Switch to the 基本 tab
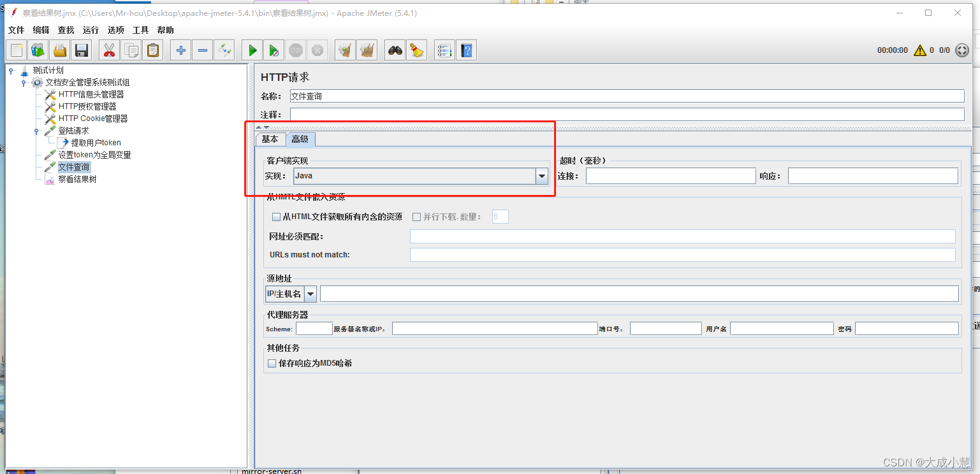 pyautogui.click(x=270, y=138)
